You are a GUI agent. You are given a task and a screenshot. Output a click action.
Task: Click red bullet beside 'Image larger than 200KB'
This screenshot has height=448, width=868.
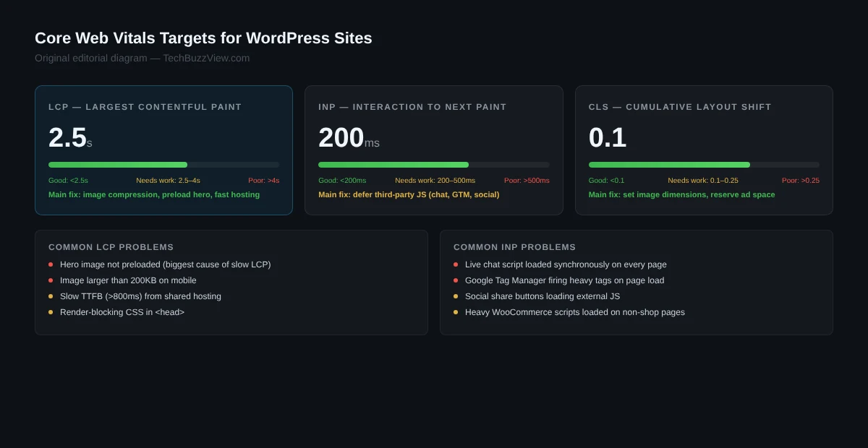[51, 280]
